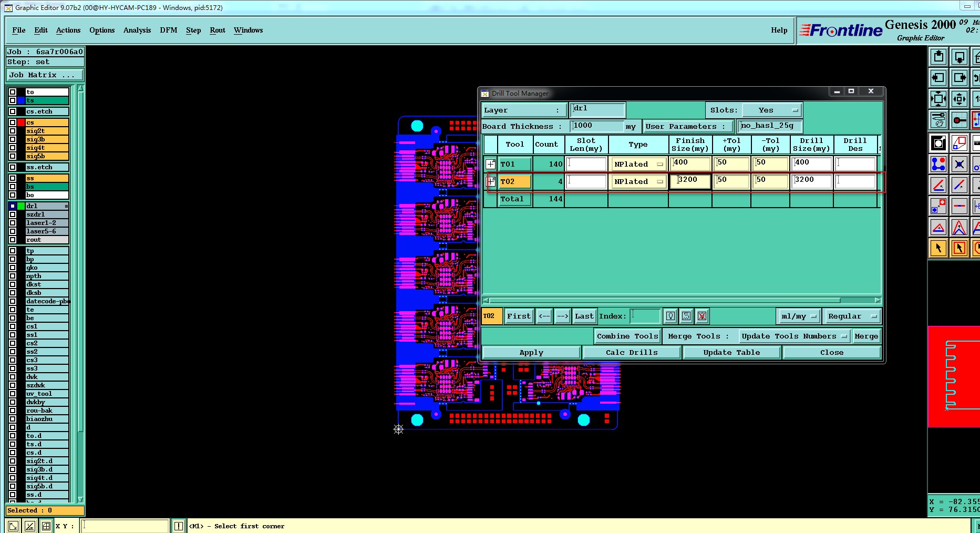Toggle the checkbox for layer rout
The height and width of the screenshot is (533, 980).
pos(13,240)
